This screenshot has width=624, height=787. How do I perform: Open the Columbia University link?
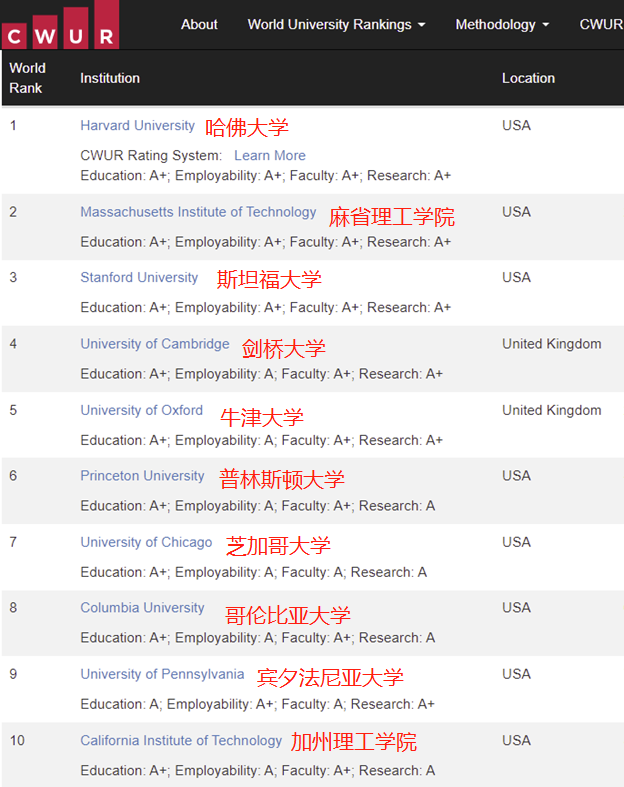pos(142,608)
